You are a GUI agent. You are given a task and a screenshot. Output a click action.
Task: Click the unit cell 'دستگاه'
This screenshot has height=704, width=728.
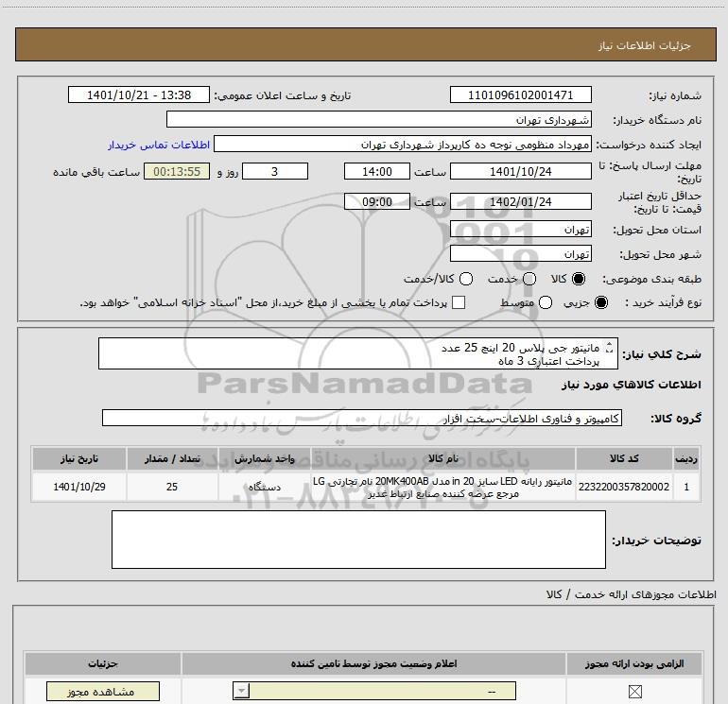click(x=264, y=487)
